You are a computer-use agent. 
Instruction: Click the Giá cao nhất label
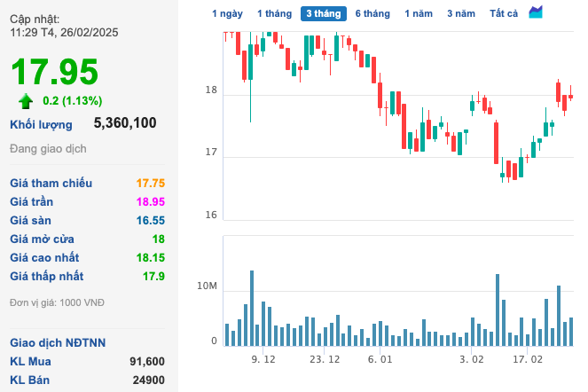click(44, 257)
